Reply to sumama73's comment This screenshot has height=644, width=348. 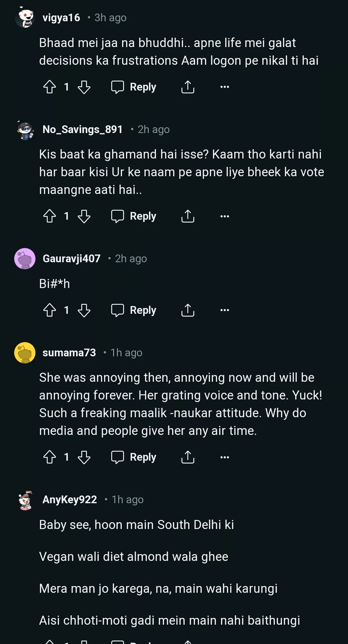click(x=134, y=457)
